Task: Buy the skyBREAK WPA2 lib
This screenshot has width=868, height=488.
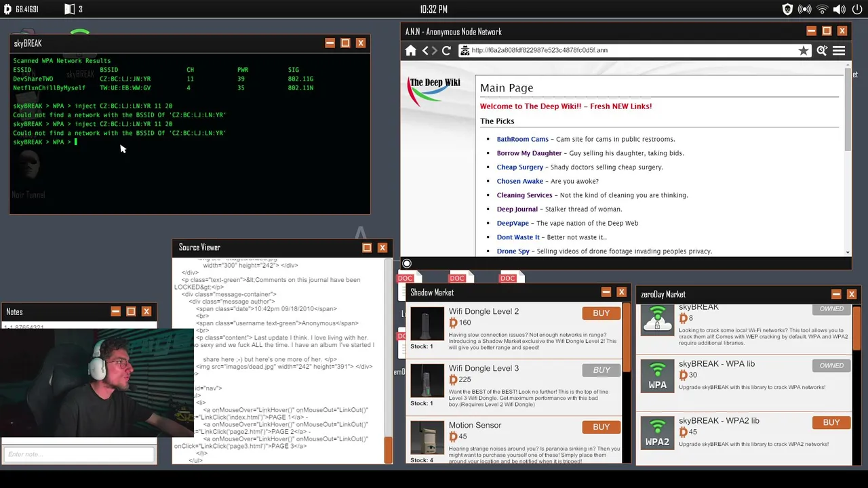Action: click(831, 423)
